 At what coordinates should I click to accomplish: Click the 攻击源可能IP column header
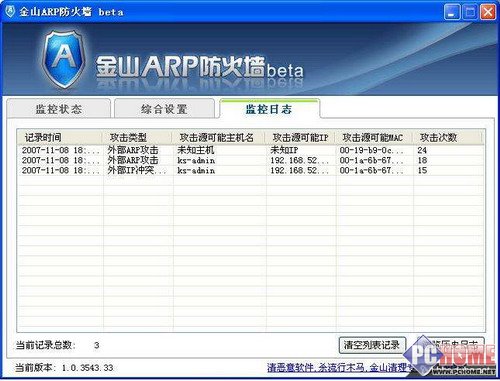click(300, 137)
